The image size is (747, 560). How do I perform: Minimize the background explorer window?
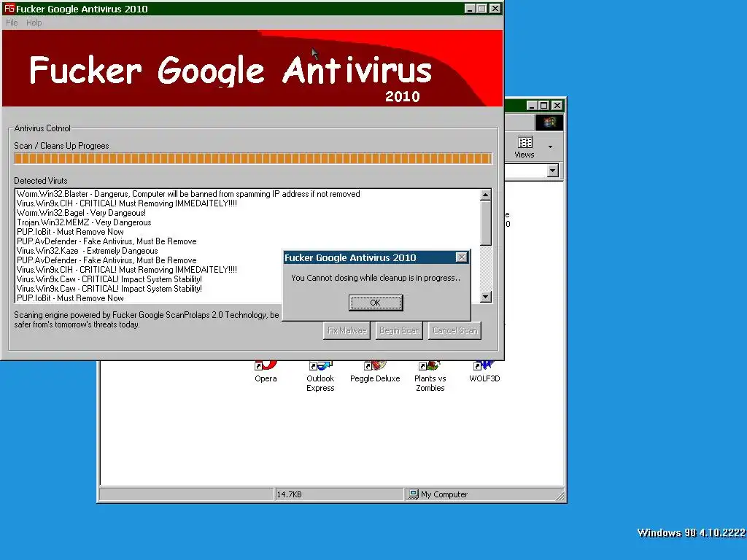532,105
